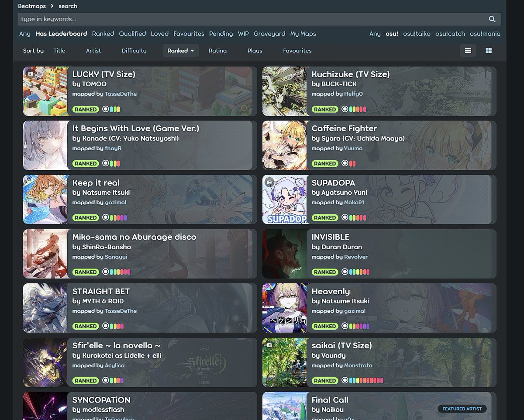
Task: Click the search magnifier icon
Action: coord(492,19)
